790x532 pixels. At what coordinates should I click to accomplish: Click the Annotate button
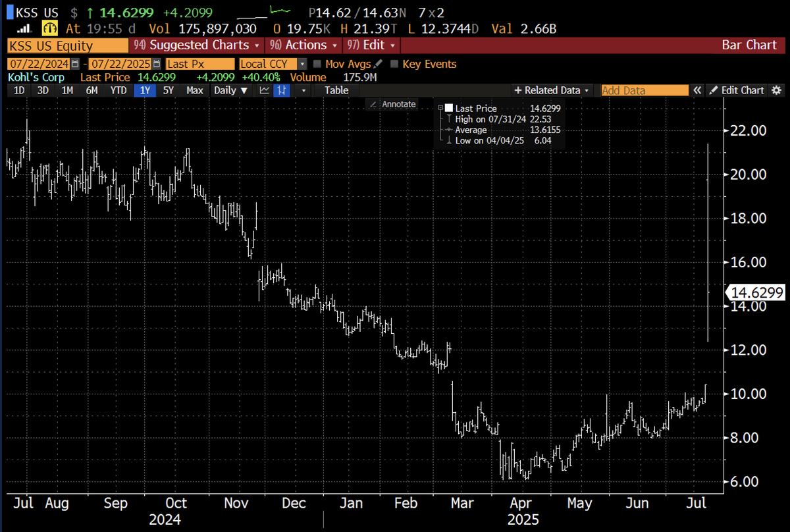(x=392, y=104)
